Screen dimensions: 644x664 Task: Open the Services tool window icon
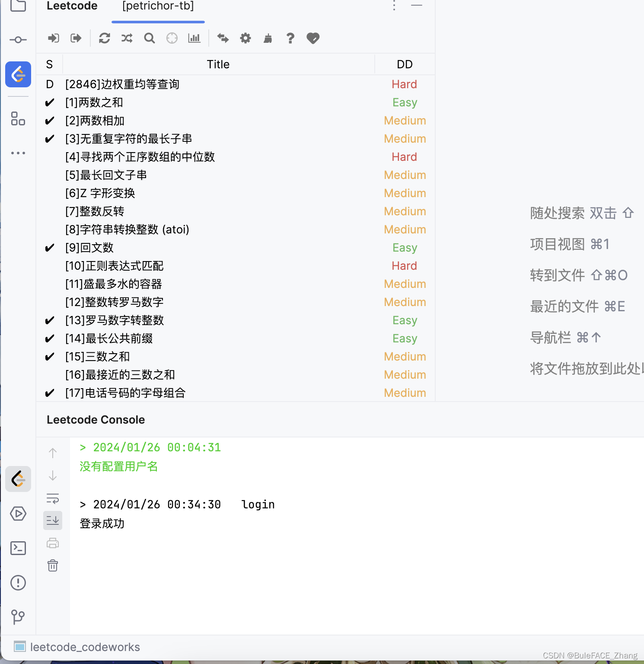click(18, 514)
